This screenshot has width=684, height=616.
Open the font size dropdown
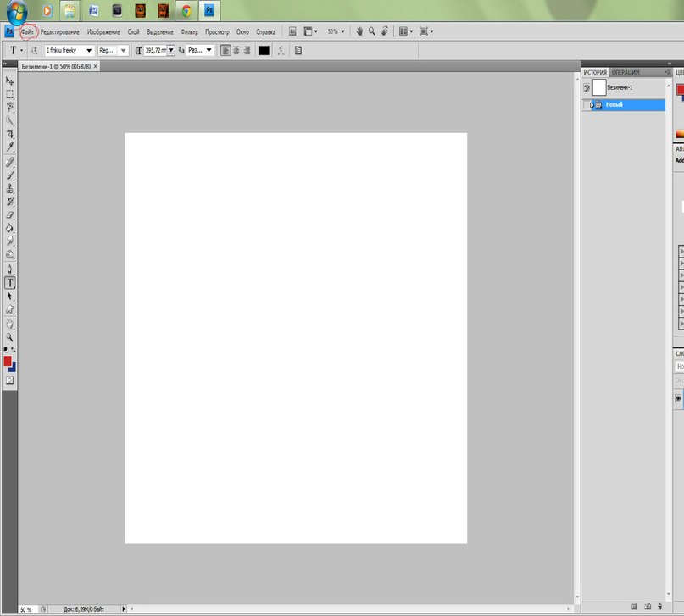pos(171,51)
